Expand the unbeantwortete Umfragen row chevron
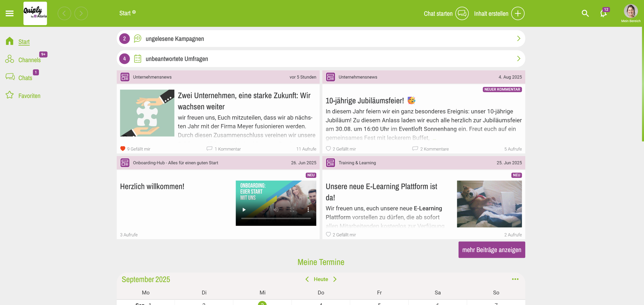 [518, 59]
